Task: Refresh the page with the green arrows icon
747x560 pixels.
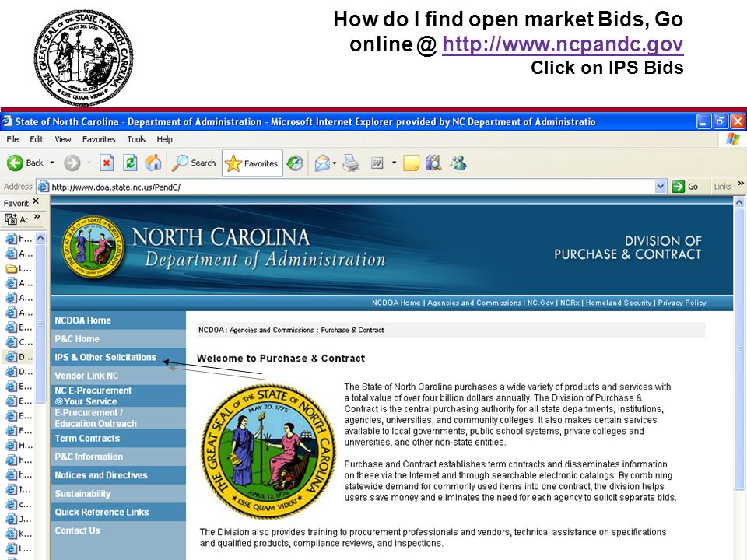Action: point(130,163)
